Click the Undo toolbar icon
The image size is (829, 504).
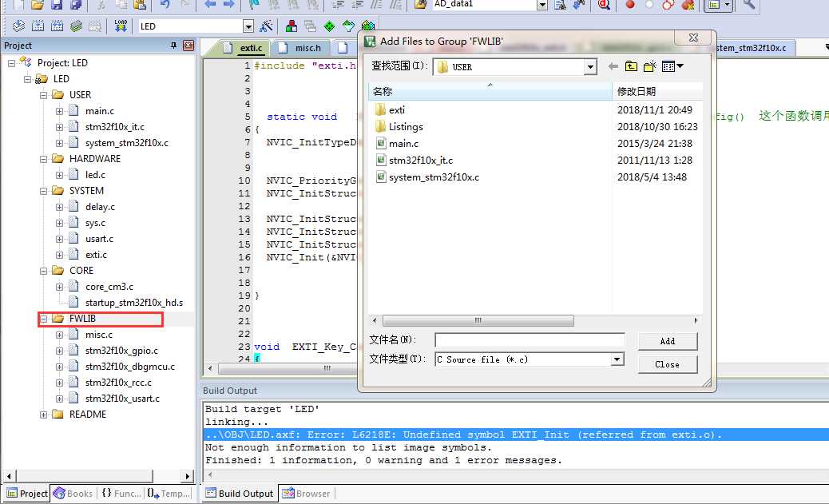pyautogui.click(x=165, y=5)
